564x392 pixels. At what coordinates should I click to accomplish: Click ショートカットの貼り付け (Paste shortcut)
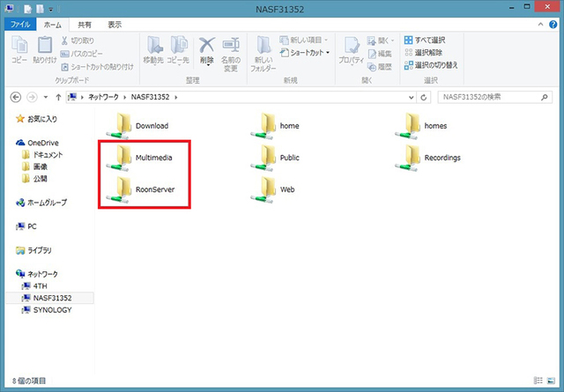click(97, 67)
